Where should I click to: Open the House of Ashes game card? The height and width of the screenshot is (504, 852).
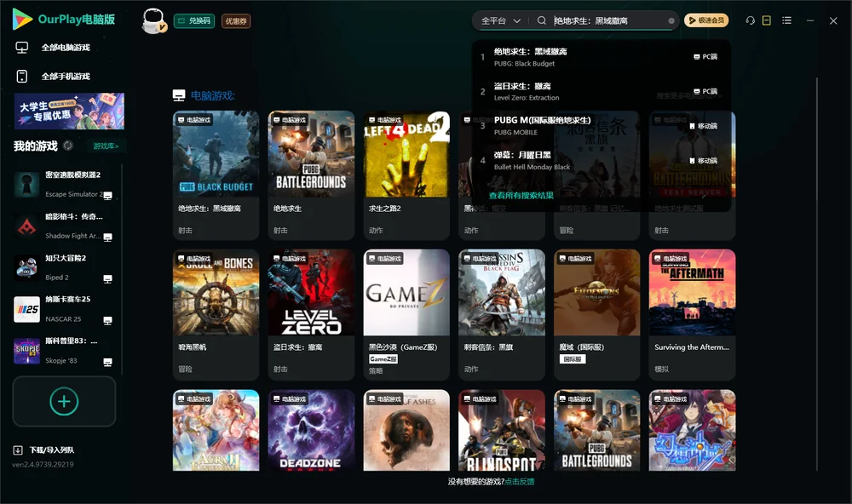406,430
